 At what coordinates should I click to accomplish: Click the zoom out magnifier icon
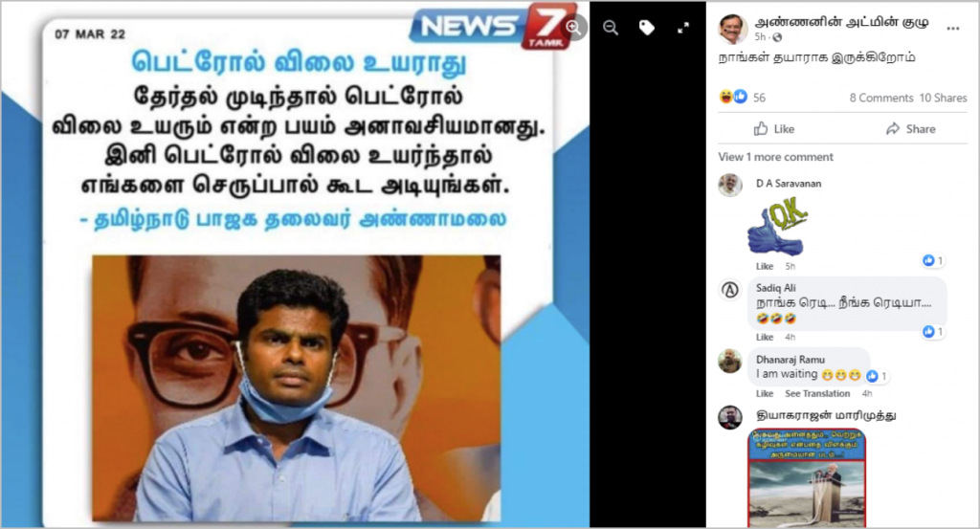click(x=611, y=28)
